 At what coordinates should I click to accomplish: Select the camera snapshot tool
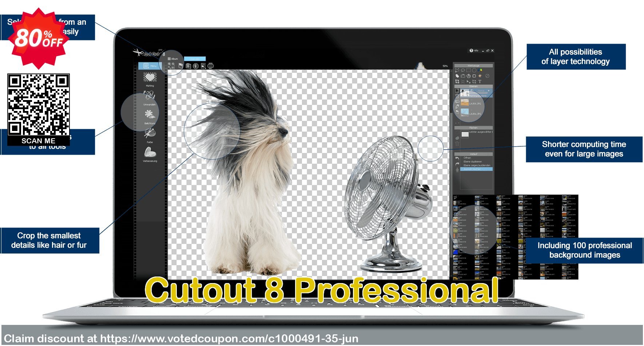point(463,76)
